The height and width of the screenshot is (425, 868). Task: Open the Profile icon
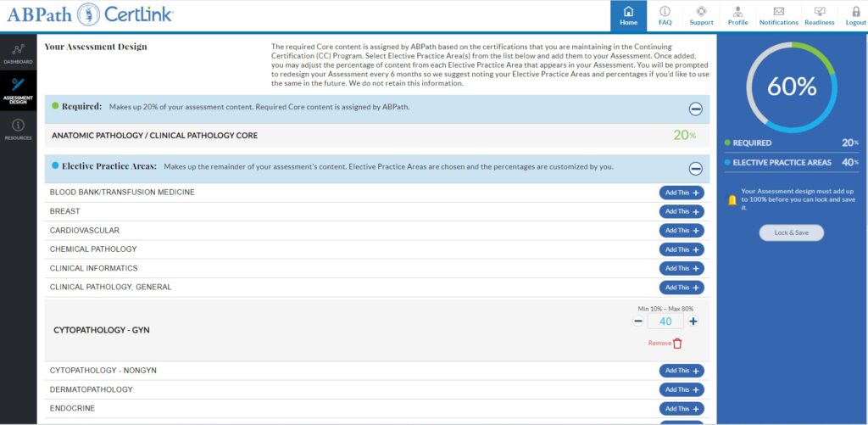pos(737,12)
